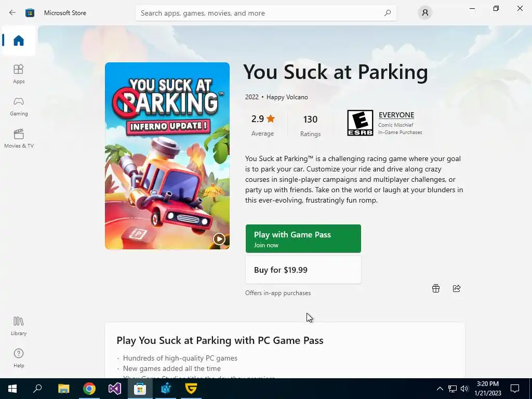This screenshot has width=532, height=399.
Task: Go back with the back arrow
Action: [12, 12]
